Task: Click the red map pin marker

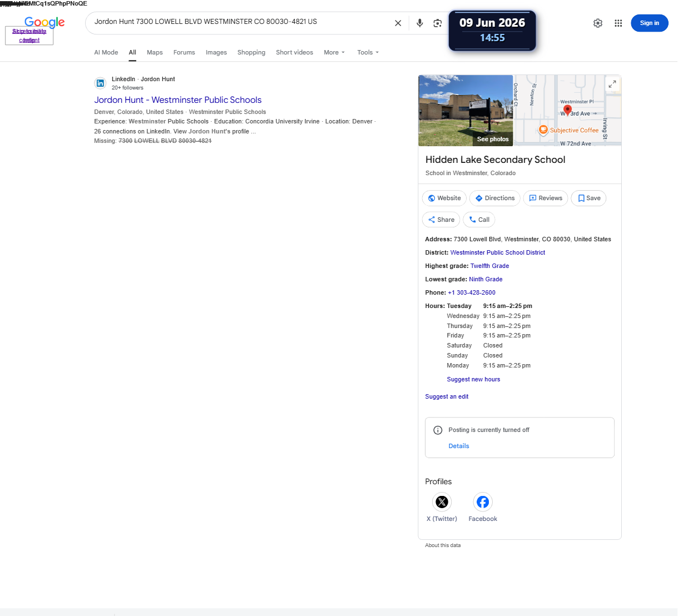Action: coord(567,110)
